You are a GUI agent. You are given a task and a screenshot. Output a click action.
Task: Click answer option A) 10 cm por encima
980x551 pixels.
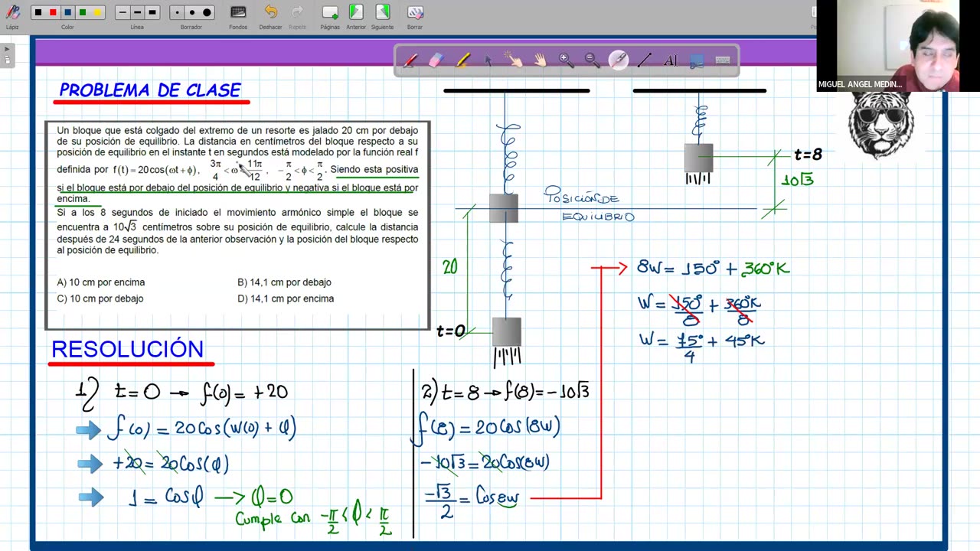click(x=101, y=282)
